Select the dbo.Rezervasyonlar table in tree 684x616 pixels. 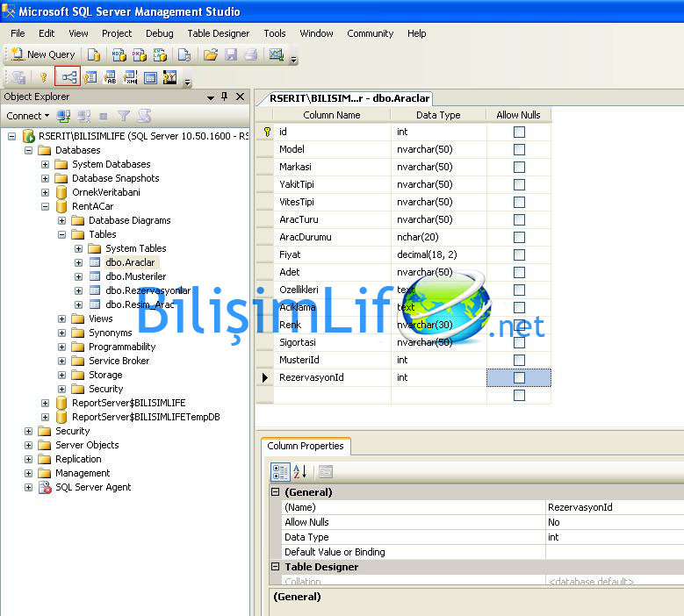[x=148, y=290]
